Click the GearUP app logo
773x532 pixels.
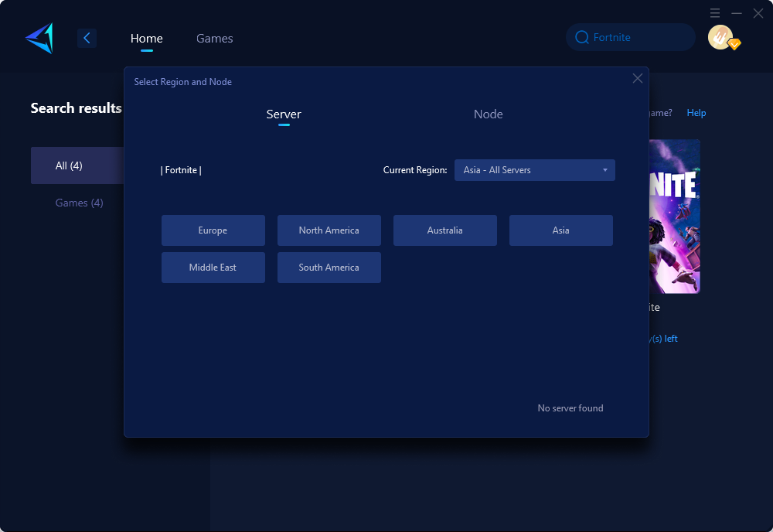click(39, 38)
